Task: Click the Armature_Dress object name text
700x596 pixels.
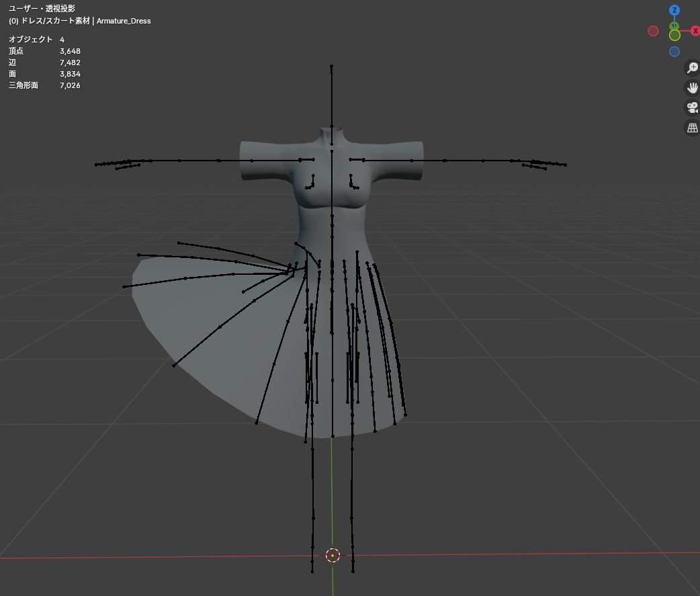Action: point(124,21)
